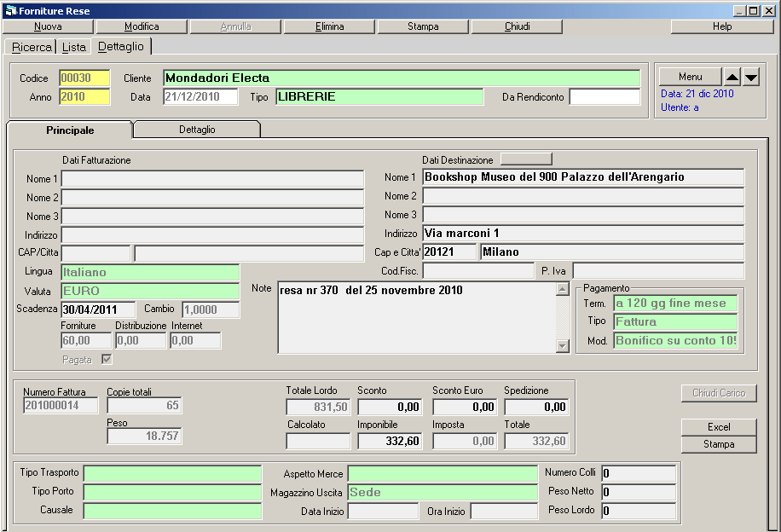Image resolution: width=781 pixels, height=532 pixels.
Task: Click the Nuova button
Action: (48, 26)
